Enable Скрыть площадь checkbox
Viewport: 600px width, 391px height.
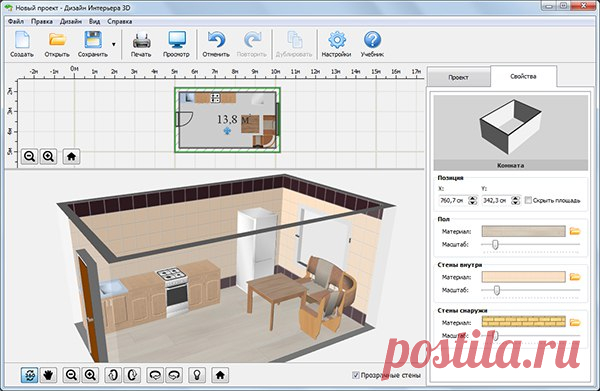(x=528, y=200)
